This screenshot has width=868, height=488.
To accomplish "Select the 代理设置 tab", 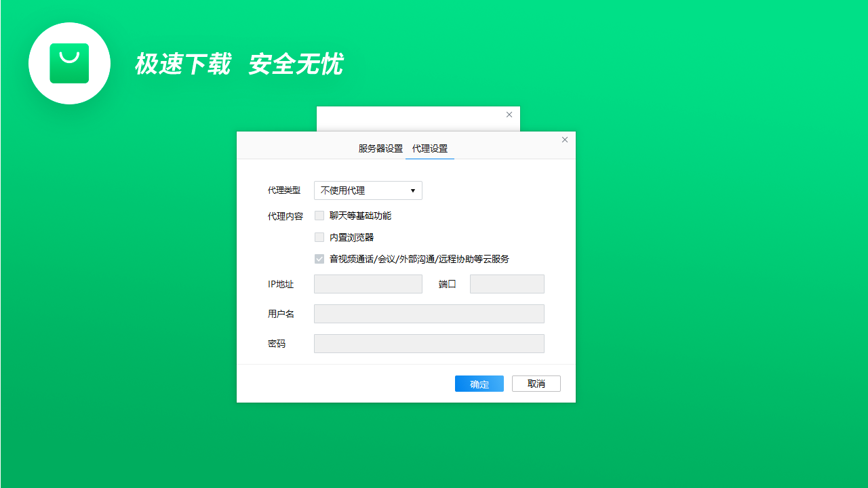I will [x=430, y=148].
